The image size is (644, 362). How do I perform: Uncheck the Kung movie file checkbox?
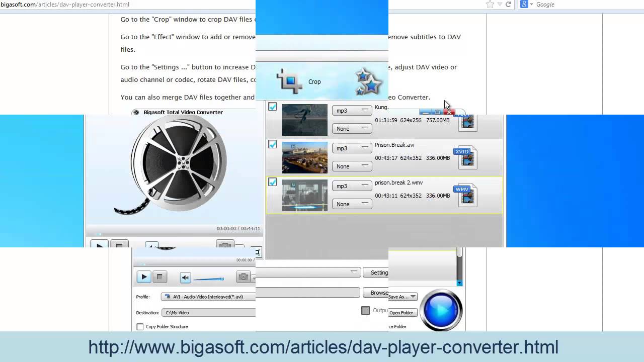(x=272, y=107)
